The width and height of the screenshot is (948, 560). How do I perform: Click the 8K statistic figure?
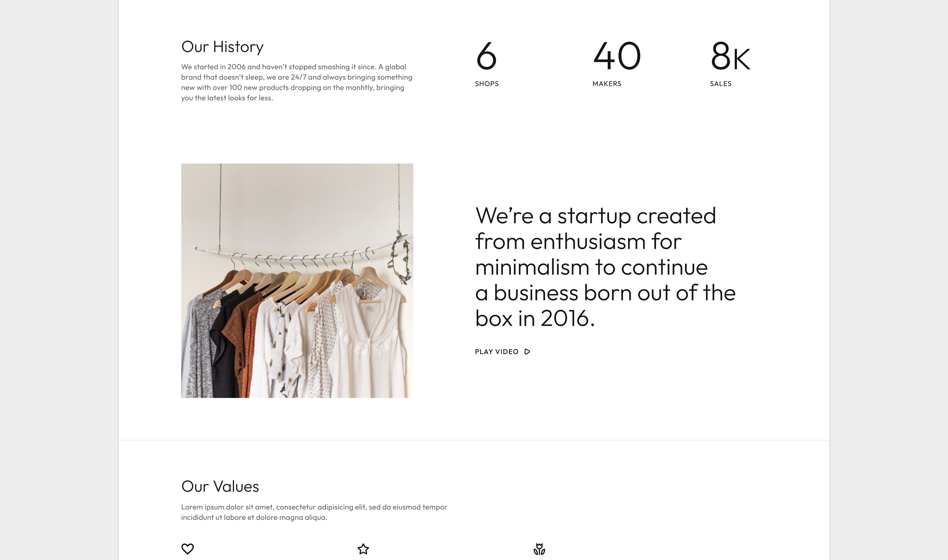tap(730, 56)
